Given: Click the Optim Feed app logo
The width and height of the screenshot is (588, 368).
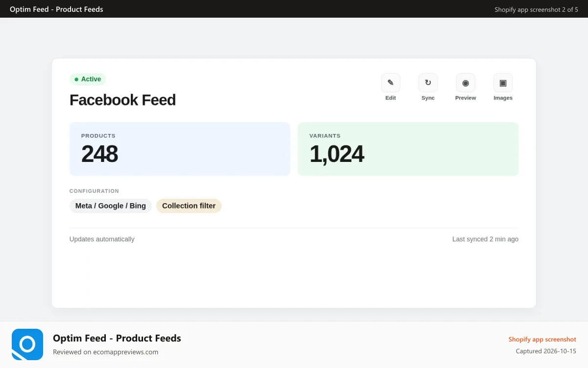Looking at the screenshot, I should [27, 344].
